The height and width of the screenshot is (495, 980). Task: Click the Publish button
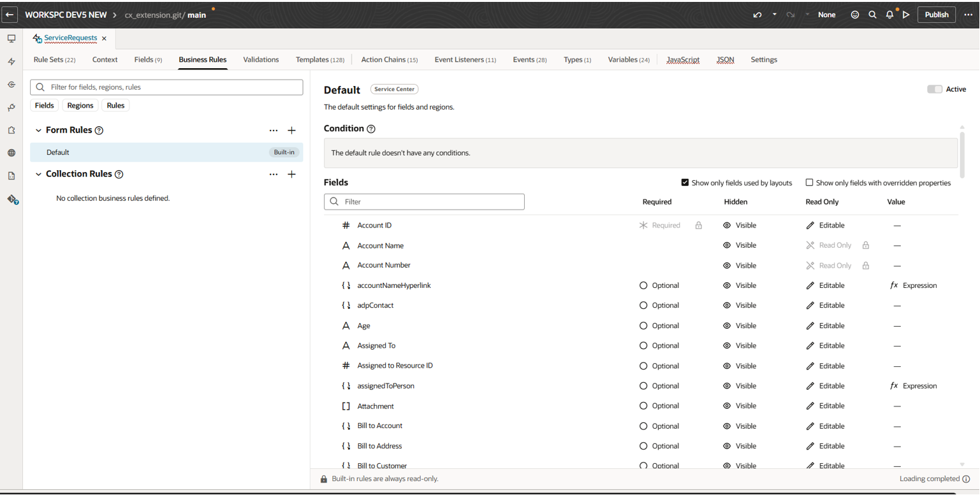coord(936,14)
